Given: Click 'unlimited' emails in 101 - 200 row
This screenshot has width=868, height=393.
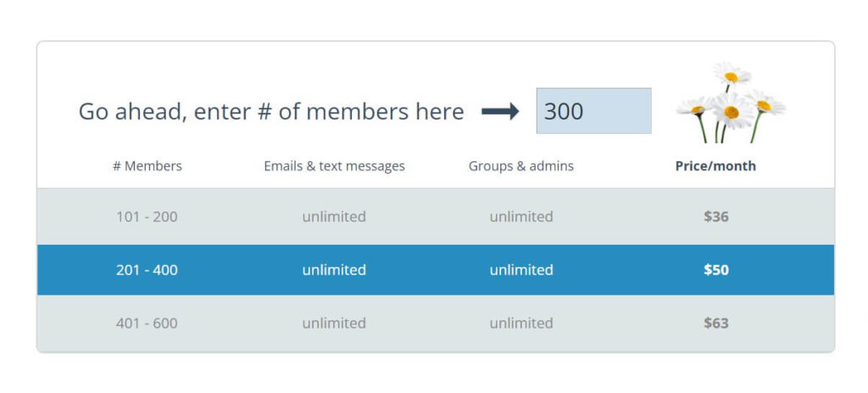Looking at the screenshot, I should coord(334,217).
